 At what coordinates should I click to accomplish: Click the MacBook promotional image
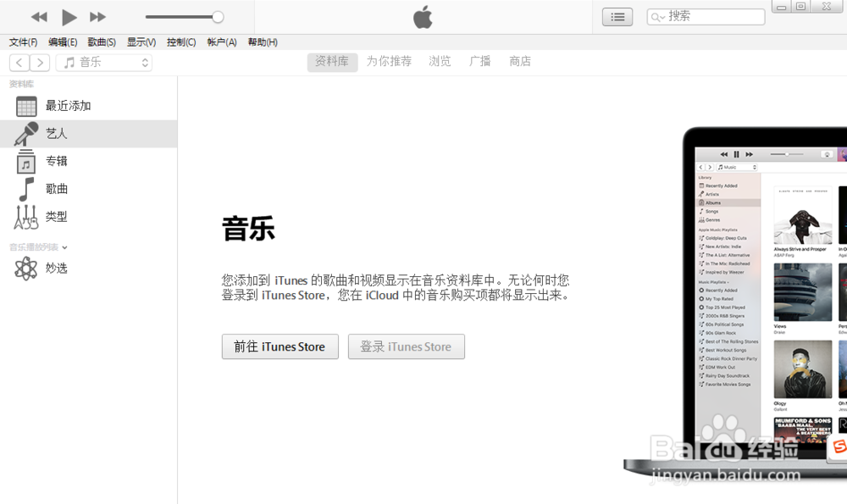pyautogui.click(x=735, y=302)
